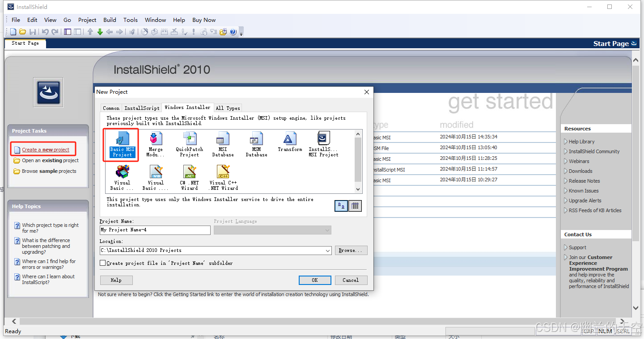Click 'Create a new project' link
This screenshot has height=339, width=644.
46,150
